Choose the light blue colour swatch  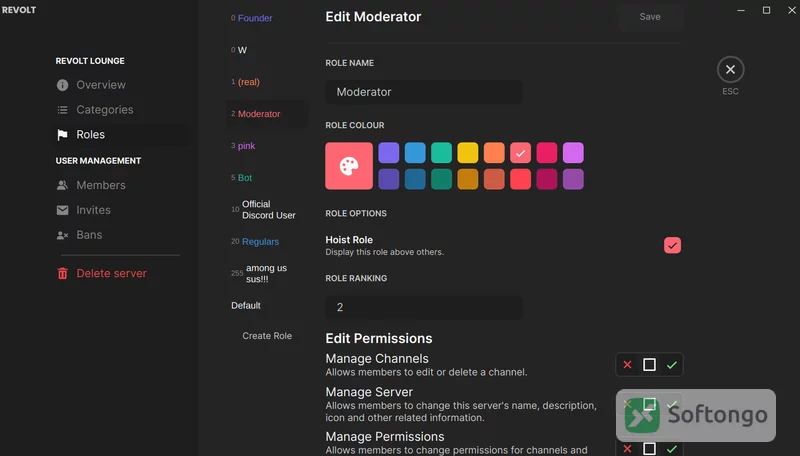pos(415,153)
